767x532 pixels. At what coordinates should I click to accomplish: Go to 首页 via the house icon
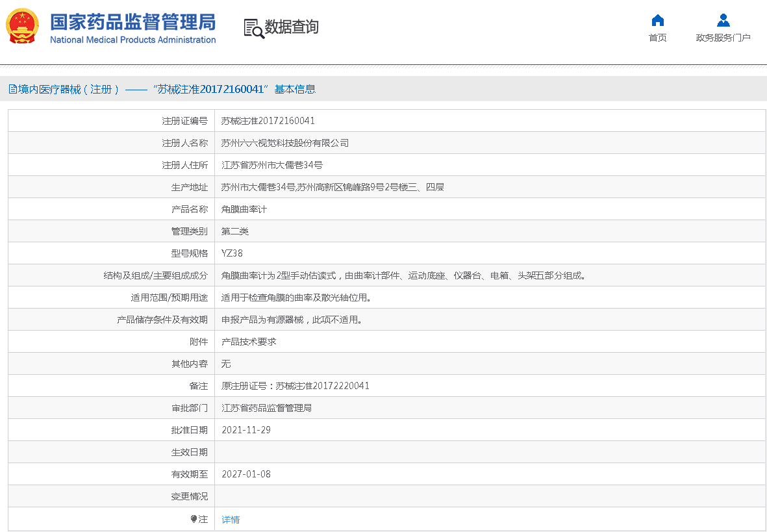pyautogui.click(x=657, y=20)
